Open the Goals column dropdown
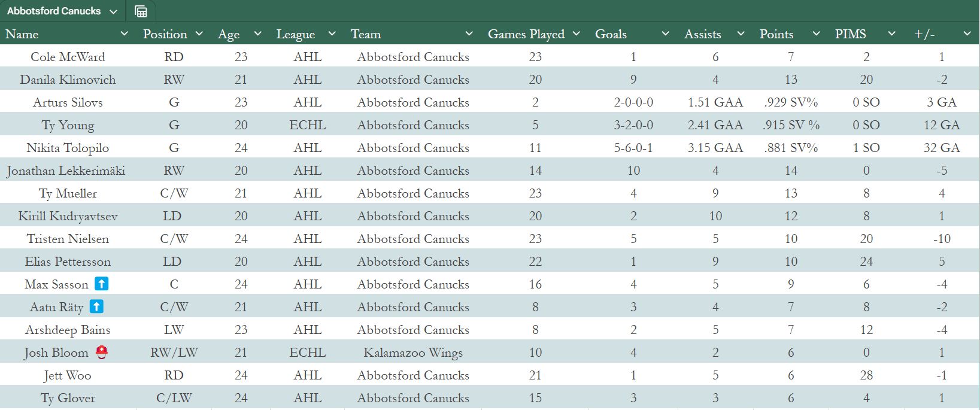 665,34
